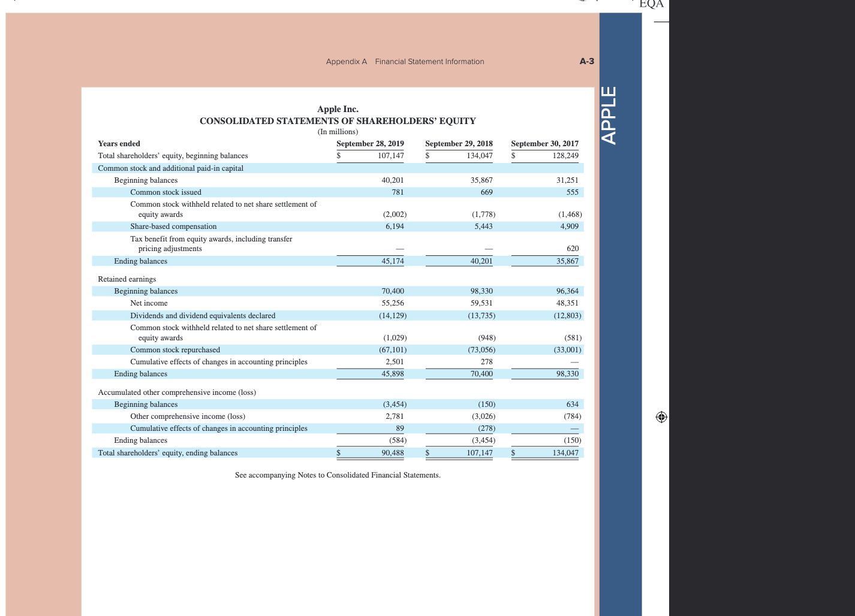Click the Accumulated other comprehensive income heading

tap(176, 392)
